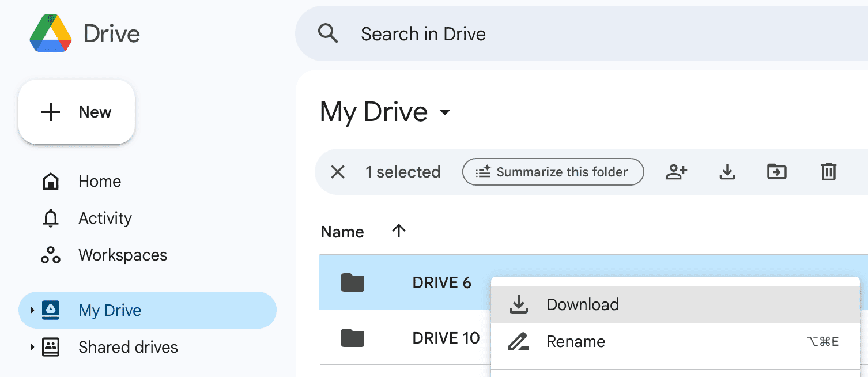Screen dimensions: 868x377
Task: Open Activity from the sidebar
Action: [105, 218]
